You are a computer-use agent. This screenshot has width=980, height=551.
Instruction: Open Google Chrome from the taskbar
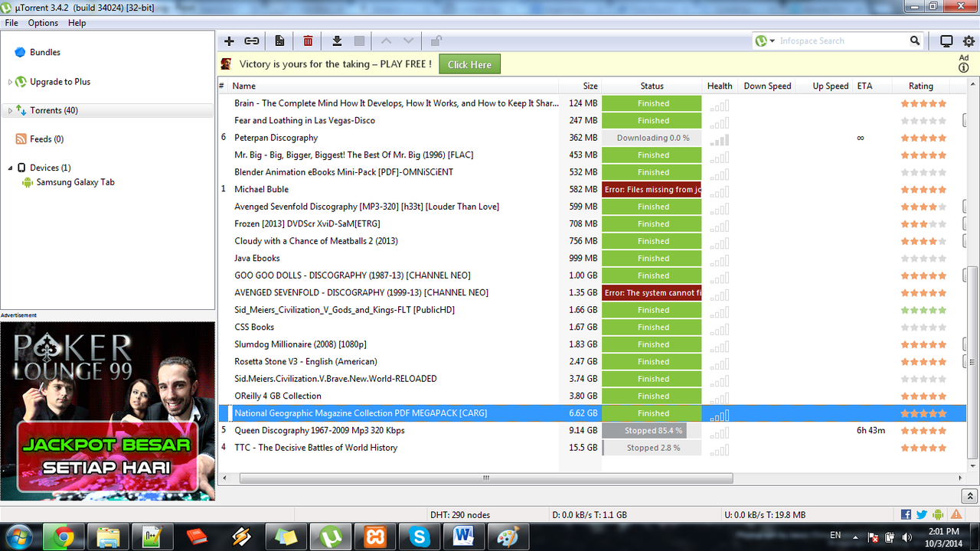64,537
